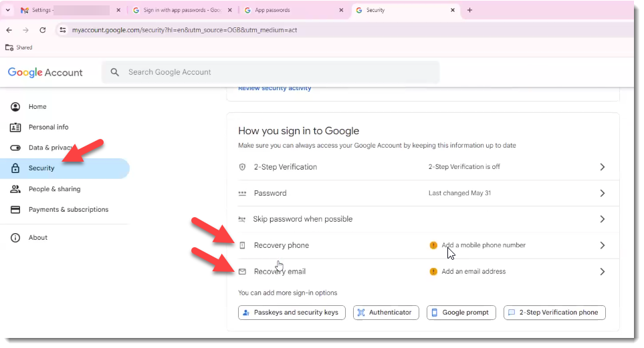Click warning icon beside mobile phone number
Viewport: 644px width, 348px height.
coord(433,245)
